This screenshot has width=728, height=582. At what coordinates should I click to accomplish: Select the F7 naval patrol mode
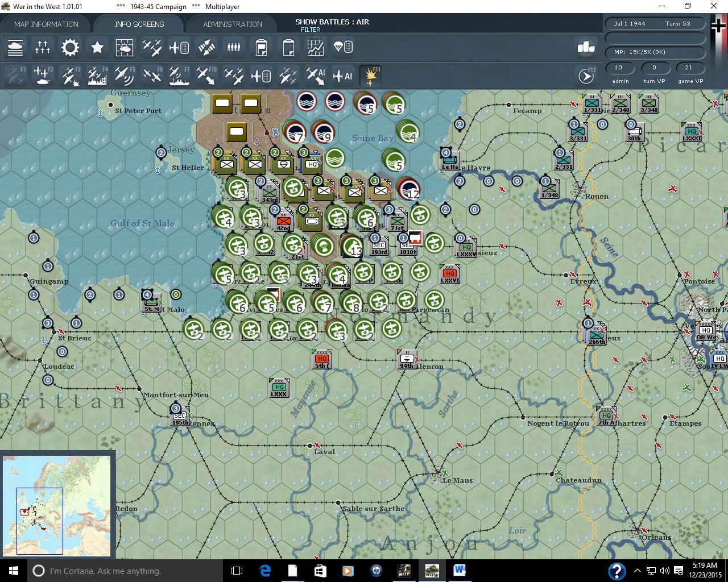[179, 76]
